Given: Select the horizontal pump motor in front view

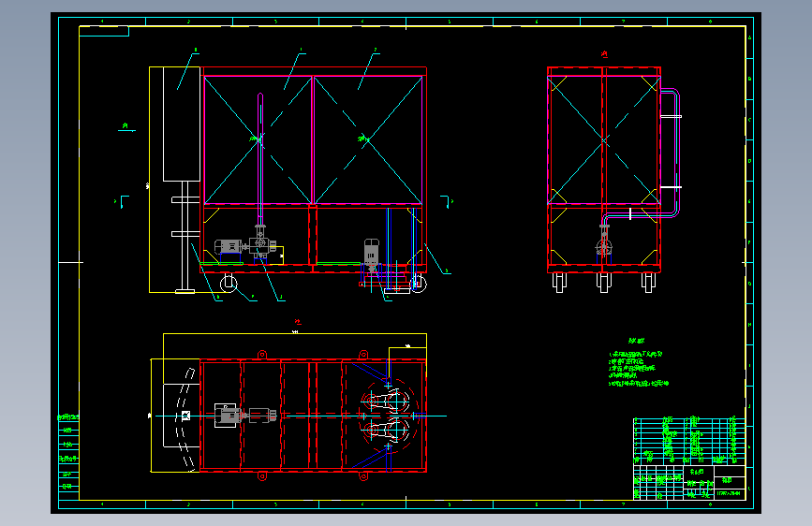Looking at the screenshot, I should point(228,246).
